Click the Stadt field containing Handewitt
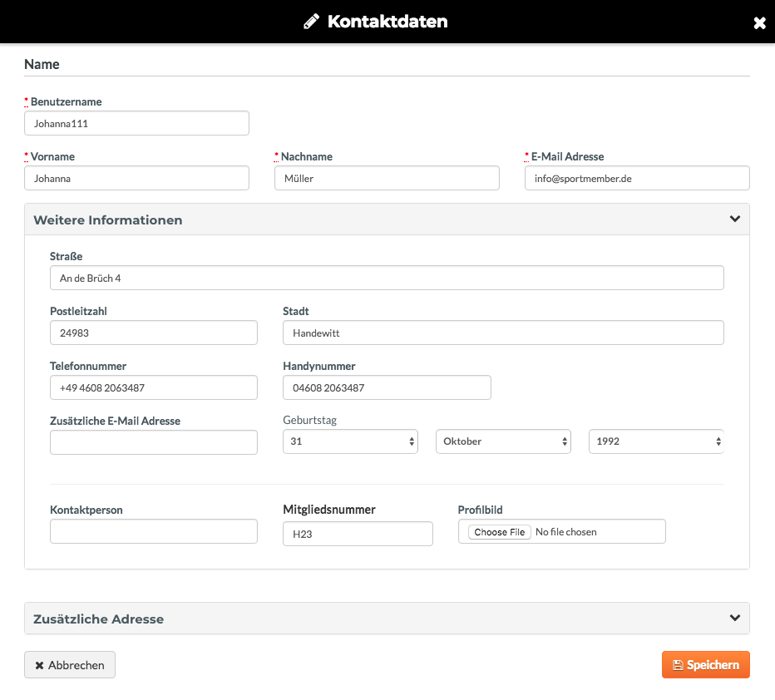775x700 pixels. 503,333
